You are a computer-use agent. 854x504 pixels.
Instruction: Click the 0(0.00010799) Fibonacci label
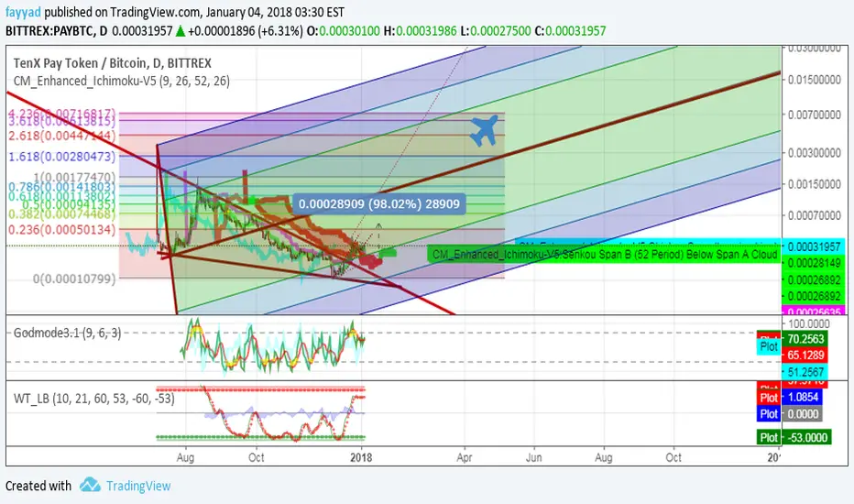tap(74, 279)
